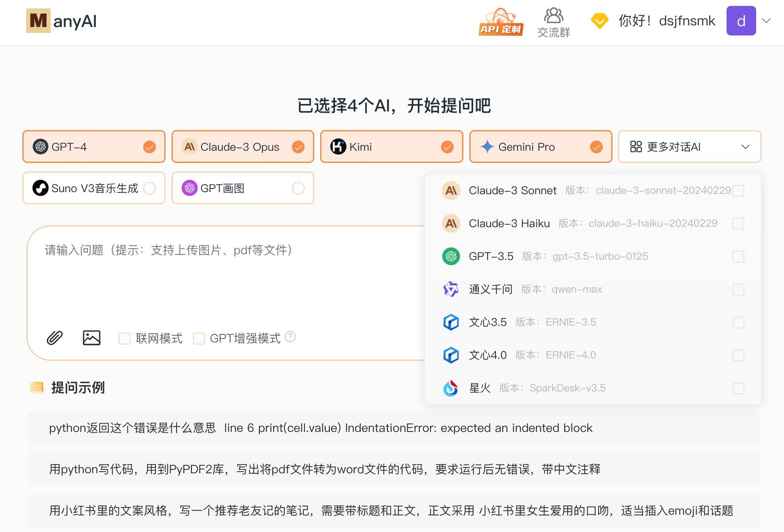Enable the 联网模式 checkbox

[125, 339]
